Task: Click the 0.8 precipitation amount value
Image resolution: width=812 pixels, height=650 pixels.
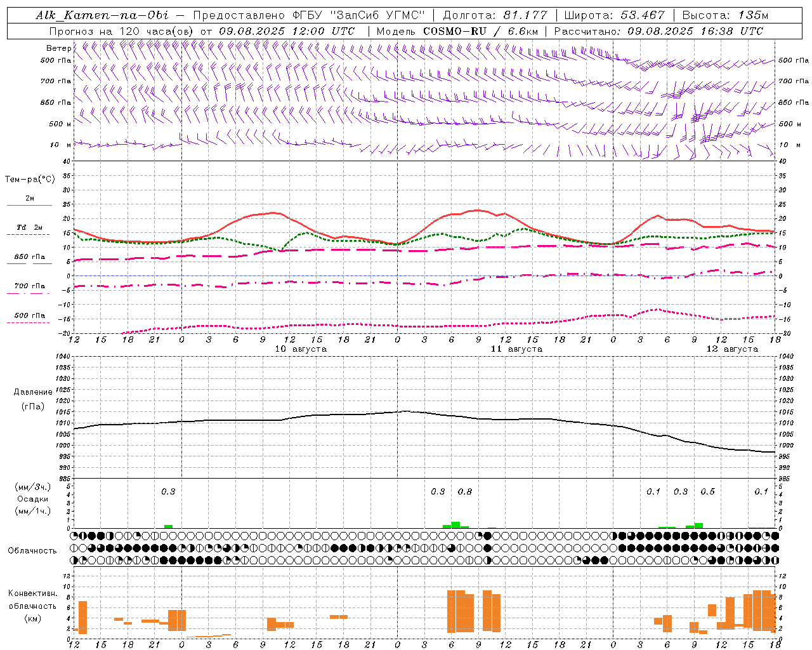Action: coord(465,491)
